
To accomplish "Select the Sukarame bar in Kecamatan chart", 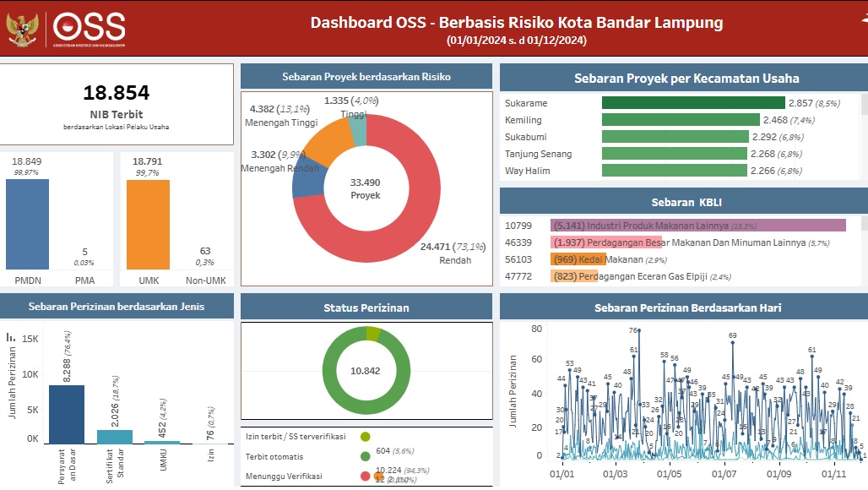I will click(692, 103).
